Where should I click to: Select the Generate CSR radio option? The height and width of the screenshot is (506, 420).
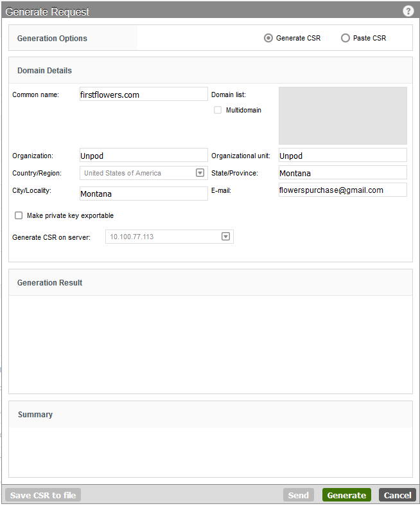268,38
